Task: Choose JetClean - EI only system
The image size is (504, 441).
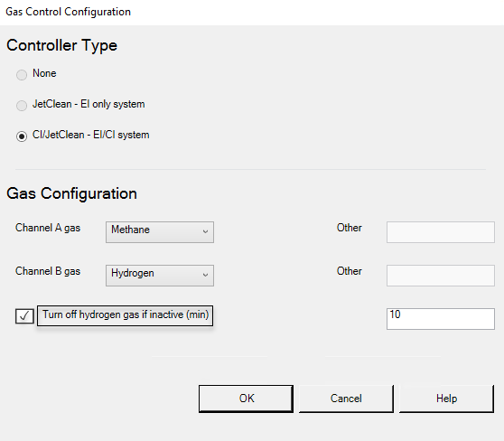Action: tap(22, 105)
